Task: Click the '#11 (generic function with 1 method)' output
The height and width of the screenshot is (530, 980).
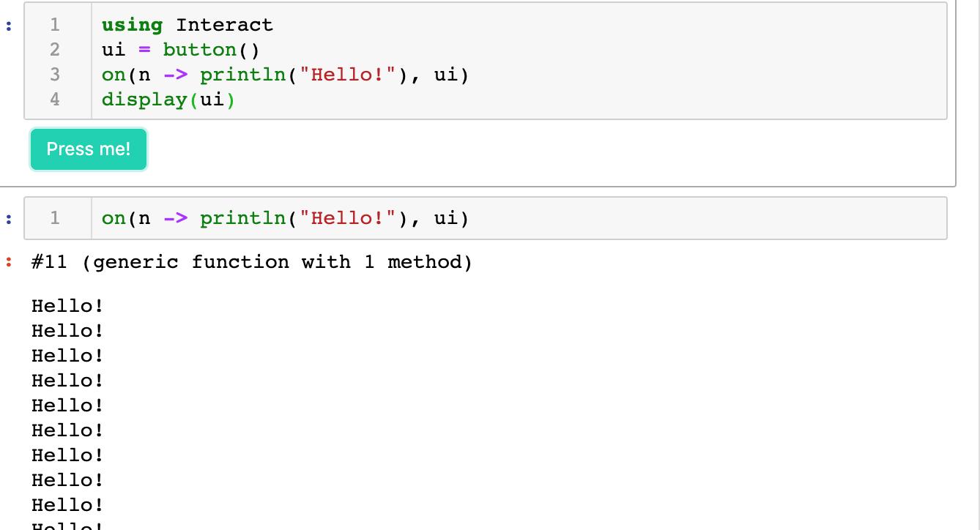Action: (x=252, y=262)
